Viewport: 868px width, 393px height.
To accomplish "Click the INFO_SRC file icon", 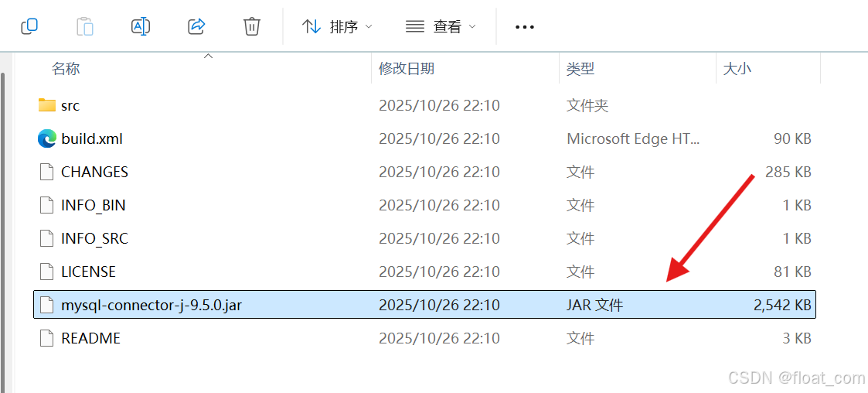I will click(x=47, y=238).
